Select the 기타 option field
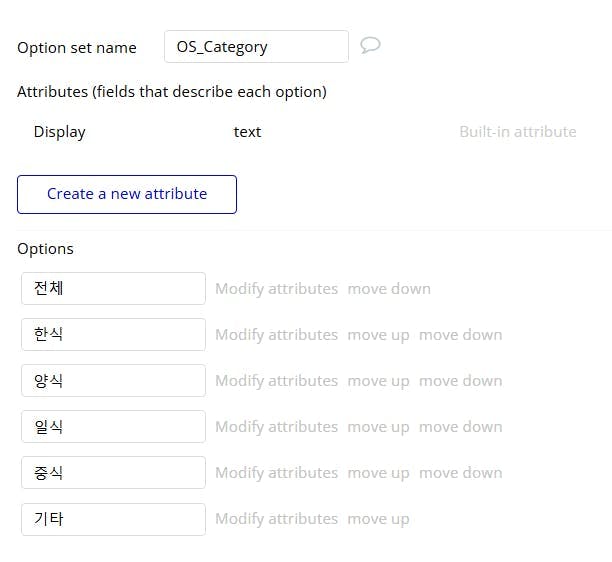The image size is (612, 562). point(113,519)
